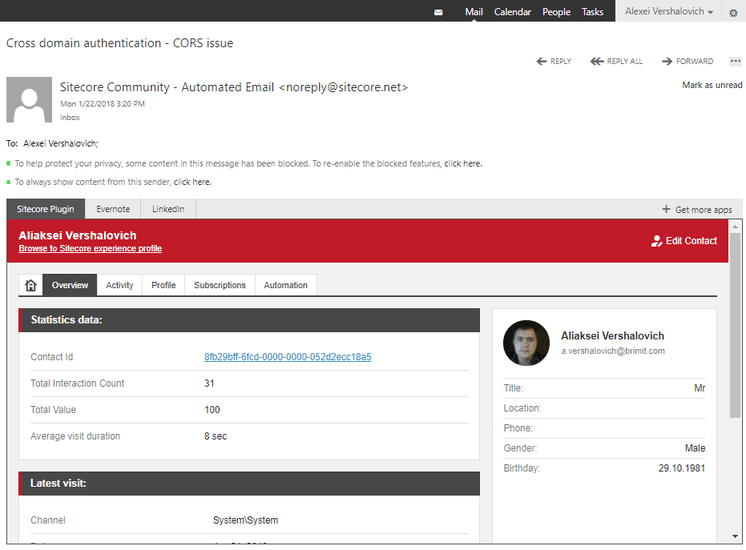The image size is (746, 550).
Task: Select the LinkedIn app tab
Action: [168, 209]
